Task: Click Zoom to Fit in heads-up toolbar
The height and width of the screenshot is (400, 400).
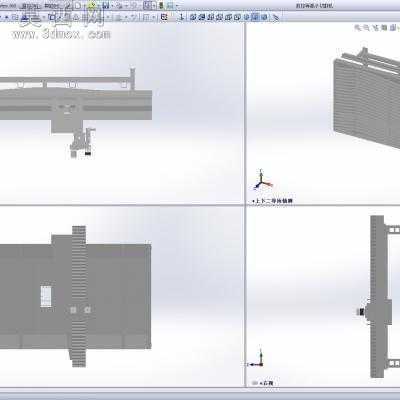Action: (358, 28)
